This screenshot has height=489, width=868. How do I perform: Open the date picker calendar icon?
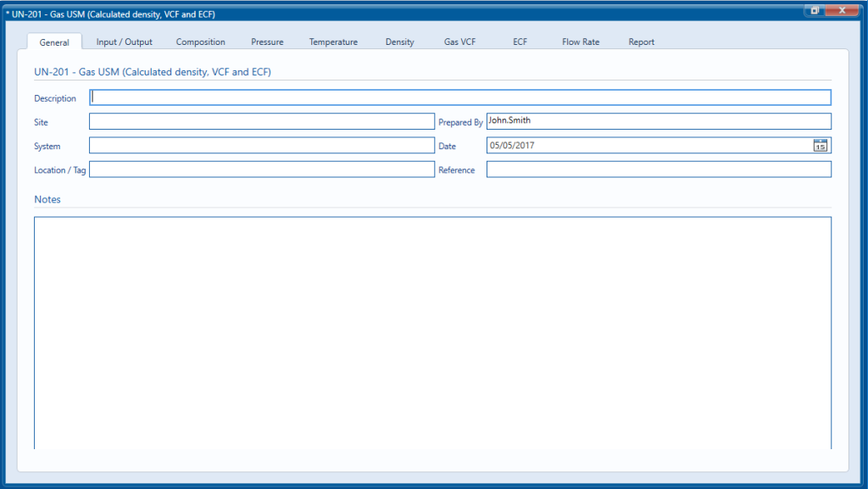pyautogui.click(x=819, y=145)
